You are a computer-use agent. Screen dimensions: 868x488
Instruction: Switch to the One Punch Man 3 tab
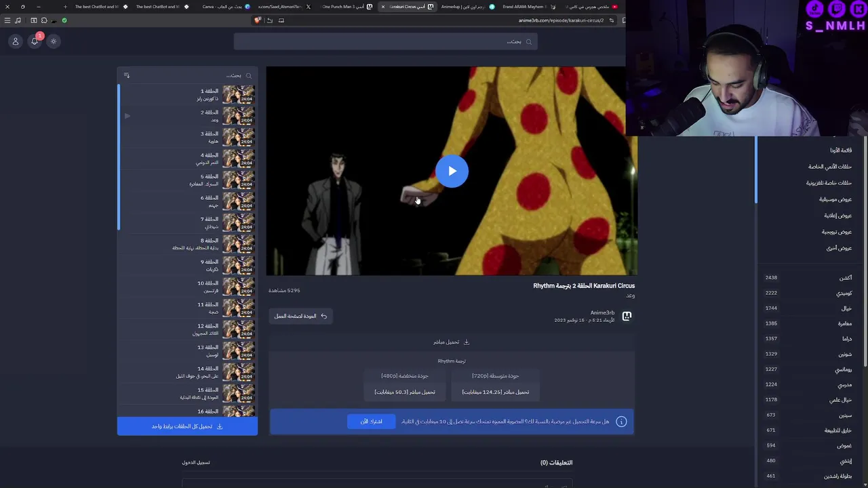[347, 7]
